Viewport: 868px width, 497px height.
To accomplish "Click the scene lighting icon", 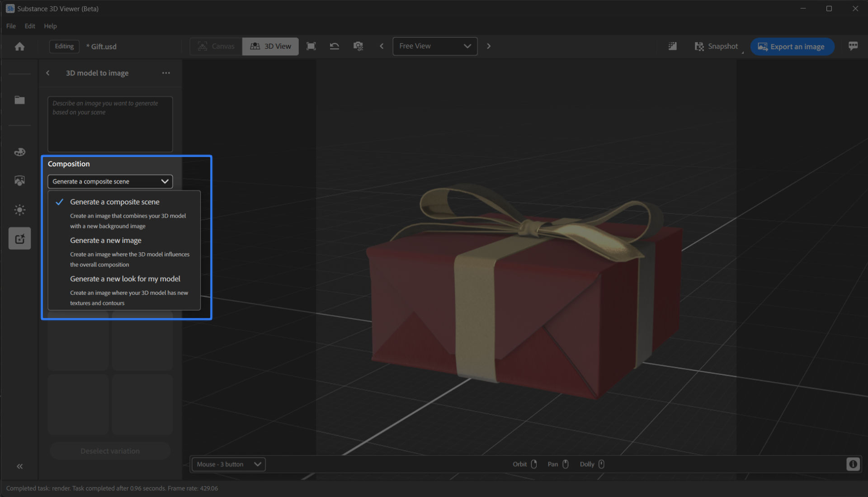I will point(19,209).
